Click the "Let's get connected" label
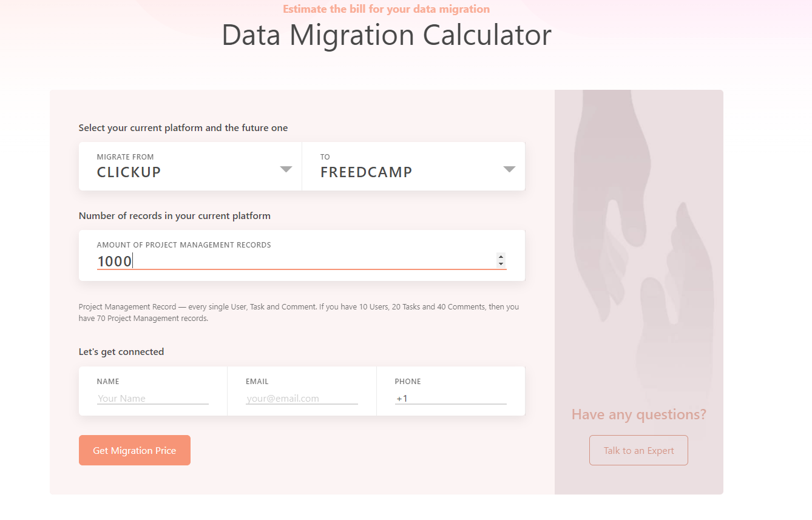Viewport: 812px width, 520px height. tap(121, 352)
